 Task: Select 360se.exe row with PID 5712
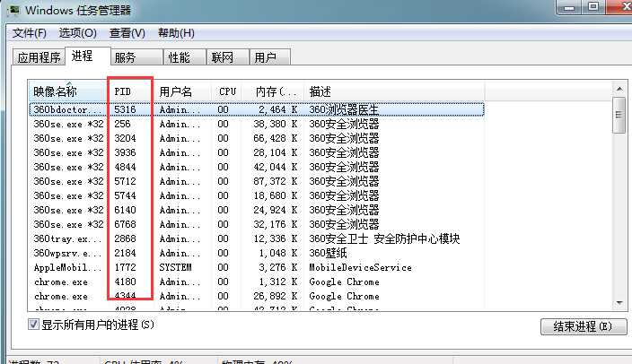[257, 182]
